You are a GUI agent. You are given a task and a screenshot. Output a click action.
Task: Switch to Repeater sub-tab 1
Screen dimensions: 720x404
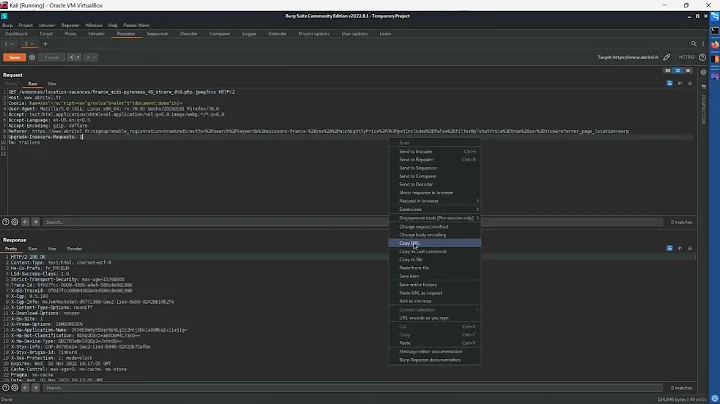(6, 44)
